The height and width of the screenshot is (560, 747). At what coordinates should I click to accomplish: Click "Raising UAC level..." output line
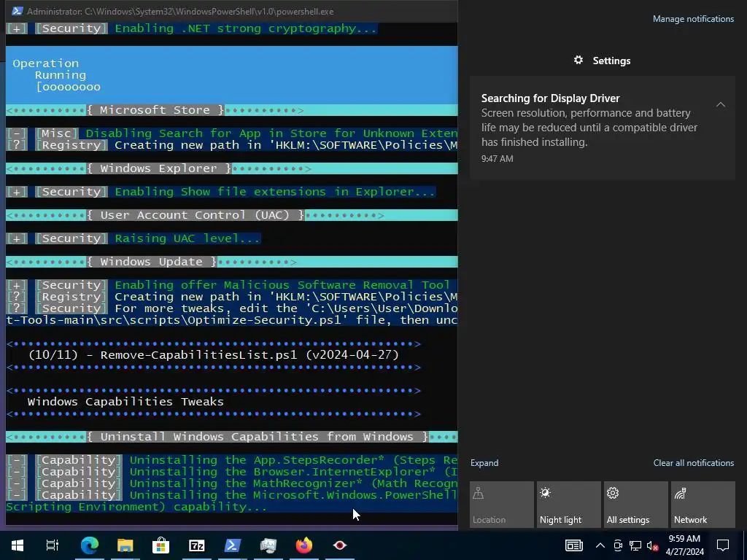click(x=187, y=238)
